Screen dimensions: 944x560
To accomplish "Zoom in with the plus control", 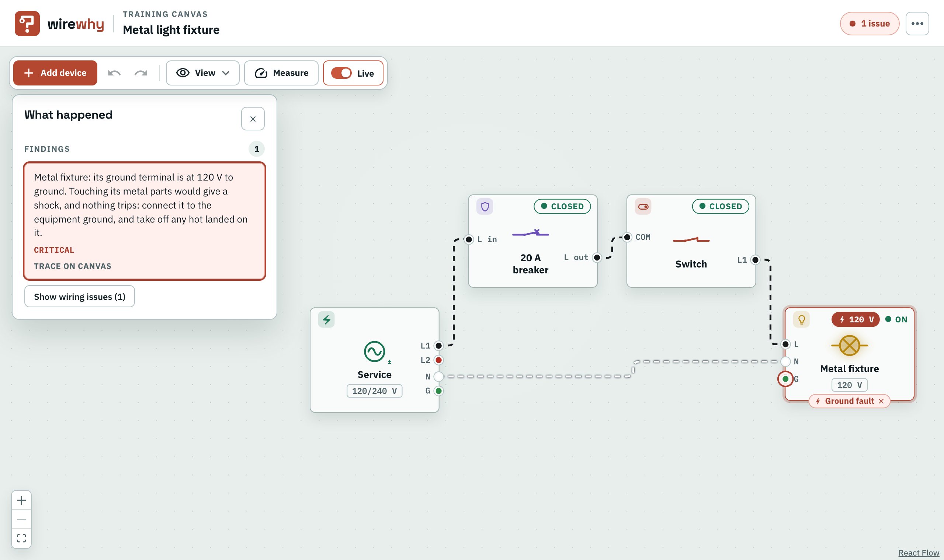I will point(21,500).
